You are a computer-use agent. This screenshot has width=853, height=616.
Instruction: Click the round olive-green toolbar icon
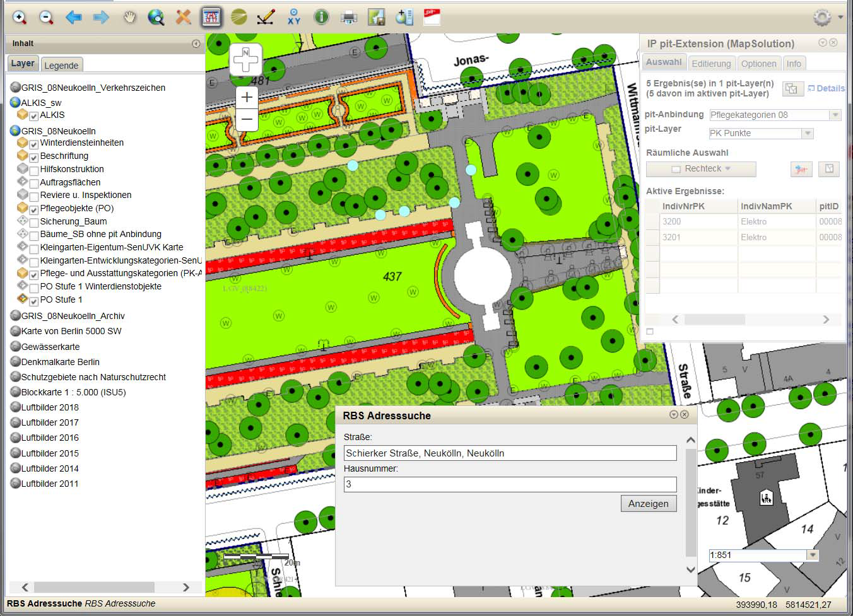[x=239, y=17]
